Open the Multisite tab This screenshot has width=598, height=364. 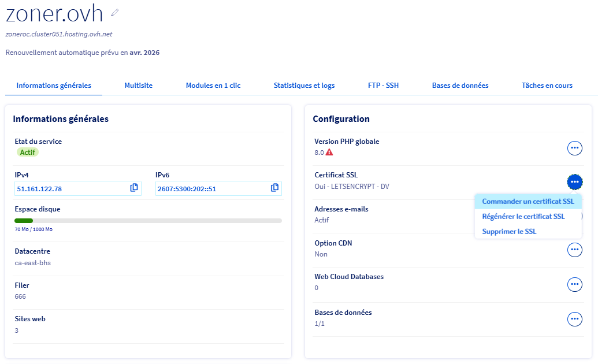coord(139,86)
